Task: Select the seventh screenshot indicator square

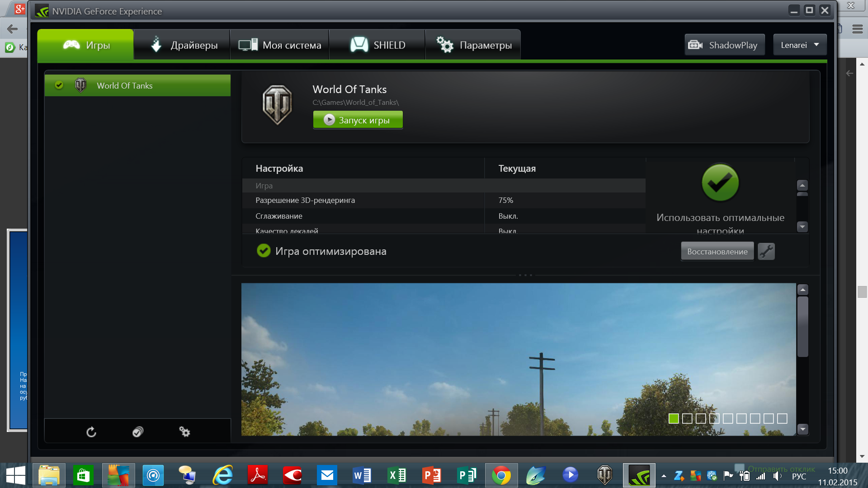Action: coord(755,418)
